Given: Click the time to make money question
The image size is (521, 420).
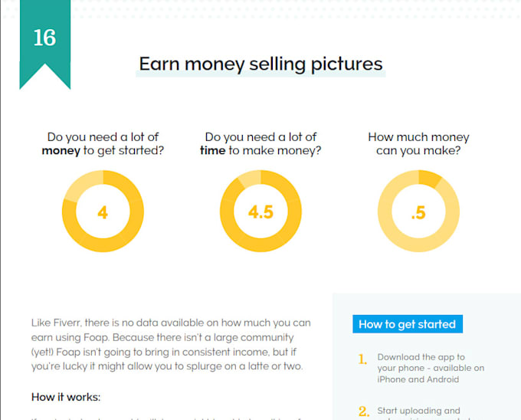Looking at the screenshot, I should tap(260, 143).
